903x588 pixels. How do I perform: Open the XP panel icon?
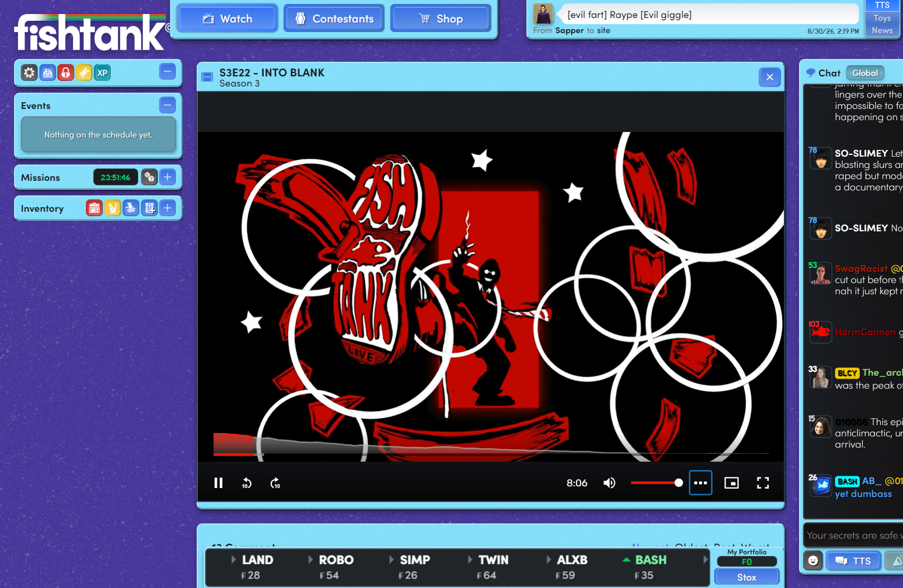point(102,72)
